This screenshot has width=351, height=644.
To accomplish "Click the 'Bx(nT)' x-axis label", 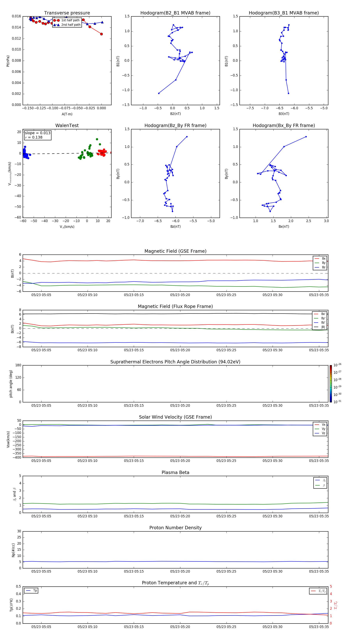I will tap(284, 227).
